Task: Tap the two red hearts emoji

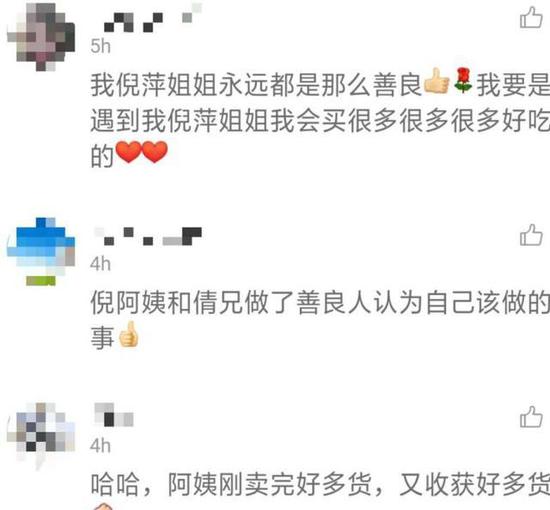Action: point(142,152)
